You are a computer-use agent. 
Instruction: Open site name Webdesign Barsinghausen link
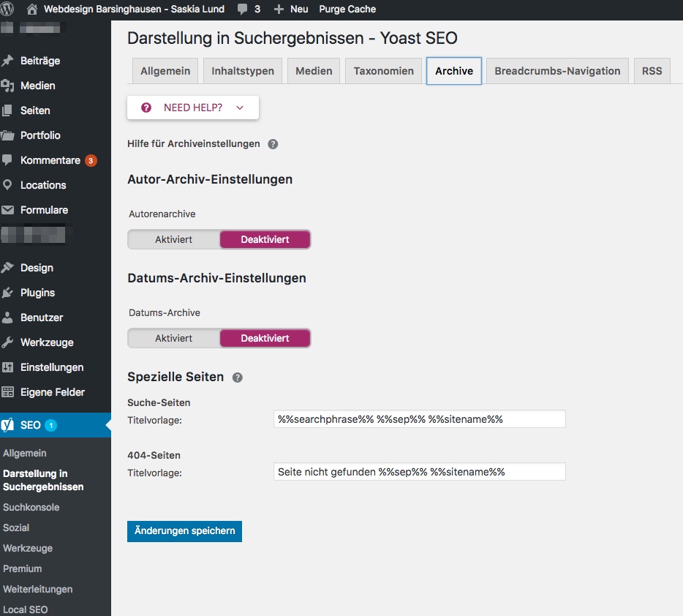tap(134, 10)
